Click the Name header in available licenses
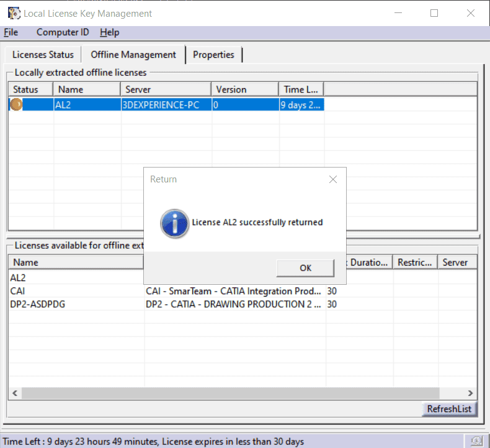The height and width of the screenshot is (448, 490). point(76,262)
